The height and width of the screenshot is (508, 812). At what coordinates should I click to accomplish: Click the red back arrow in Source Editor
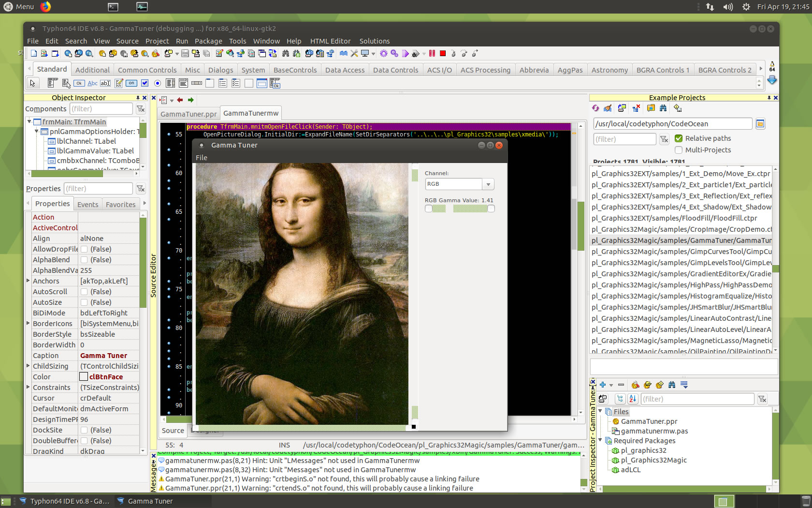pyautogui.click(x=180, y=100)
